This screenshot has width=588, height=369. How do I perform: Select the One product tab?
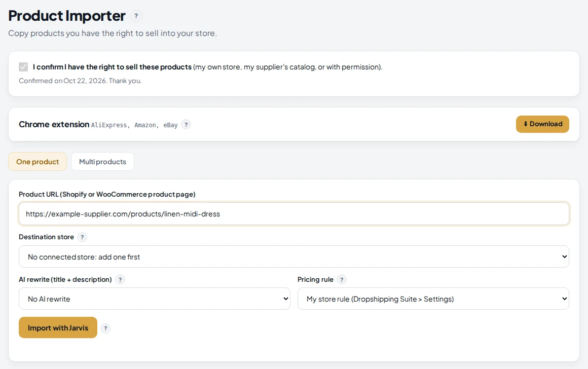click(x=38, y=162)
